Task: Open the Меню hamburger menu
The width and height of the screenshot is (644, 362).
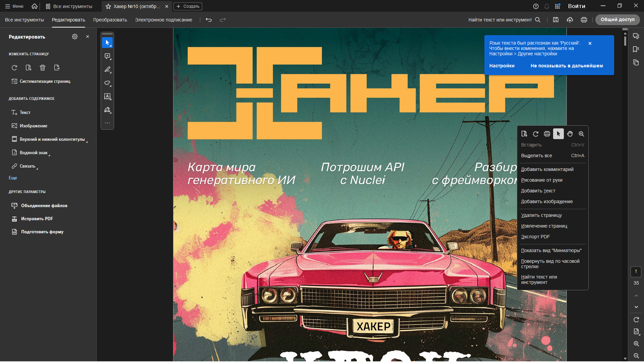Action: pyautogui.click(x=14, y=6)
